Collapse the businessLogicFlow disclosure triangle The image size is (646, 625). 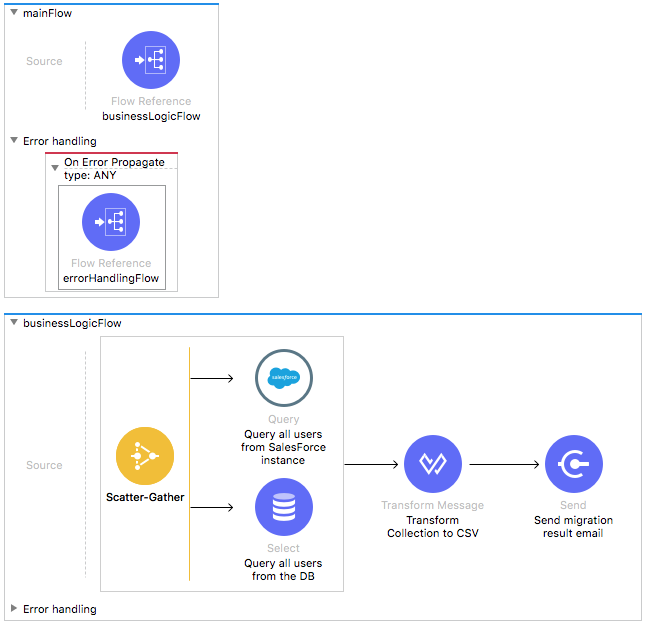[x=14, y=323]
